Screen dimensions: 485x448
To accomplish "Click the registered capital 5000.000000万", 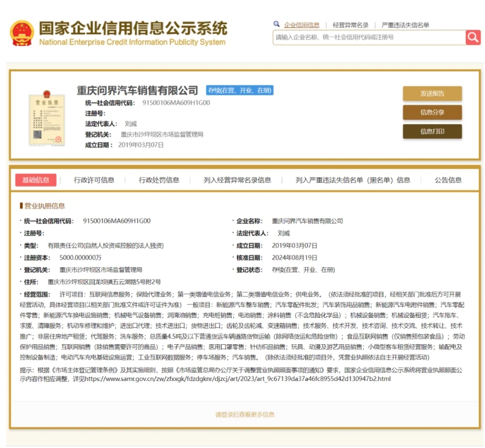I will point(81,258).
